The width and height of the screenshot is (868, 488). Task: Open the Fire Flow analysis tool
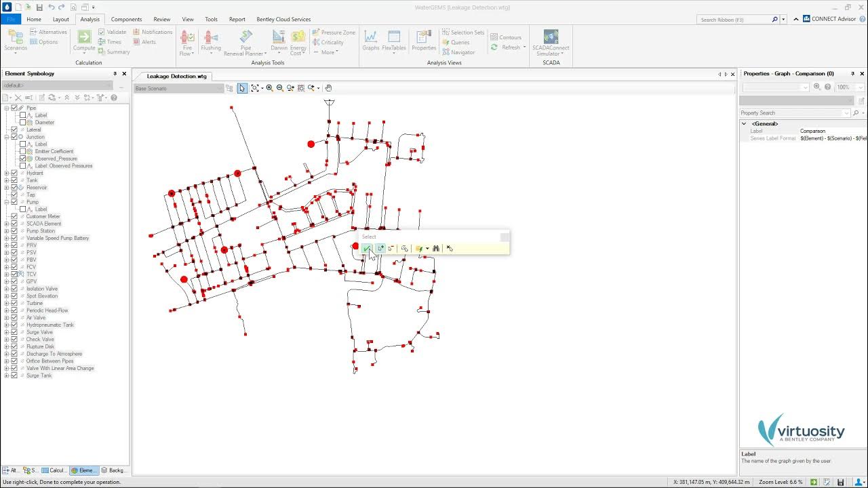coord(187,42)
